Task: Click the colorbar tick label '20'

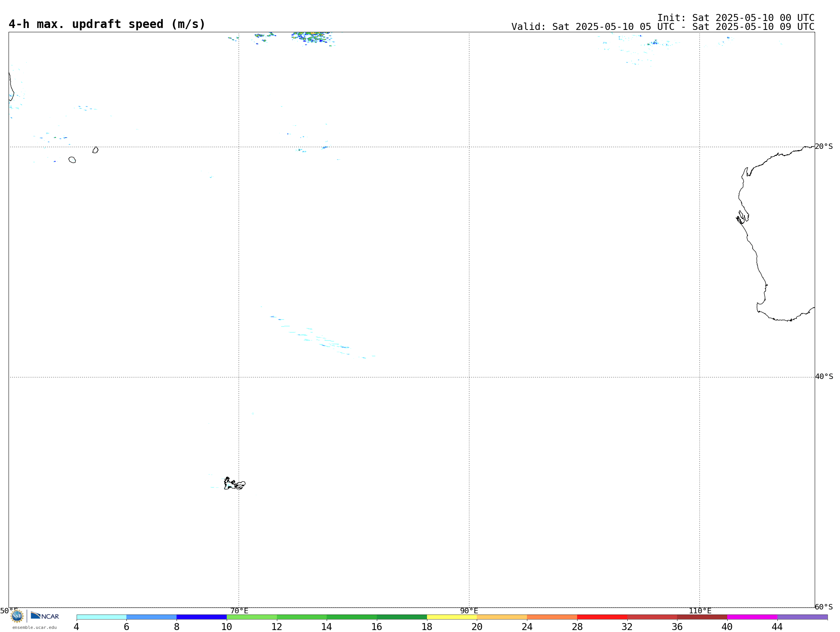Action: click(477, 627)
